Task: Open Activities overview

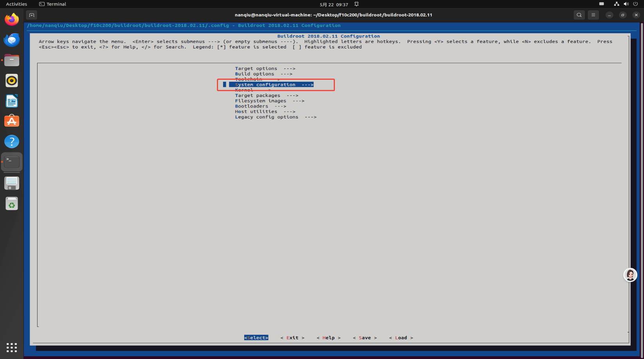Action: click(16, 4)
